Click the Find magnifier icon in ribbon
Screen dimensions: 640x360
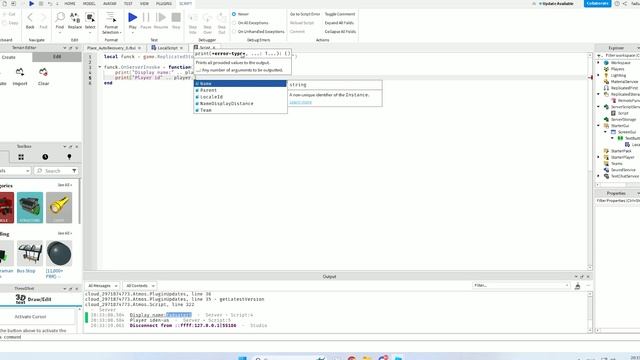pos(60,18)
